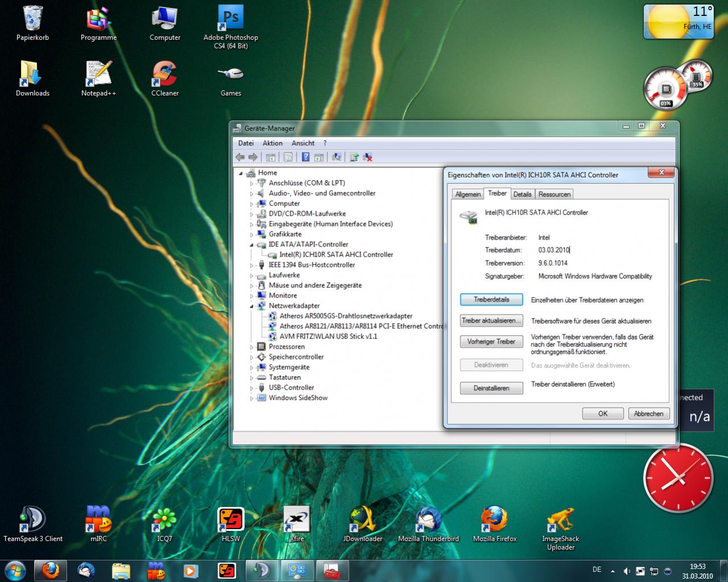Open ImageShack Uploader desktop shortcut
Viewport: 728px width, 582px height.
coord(561,529)
